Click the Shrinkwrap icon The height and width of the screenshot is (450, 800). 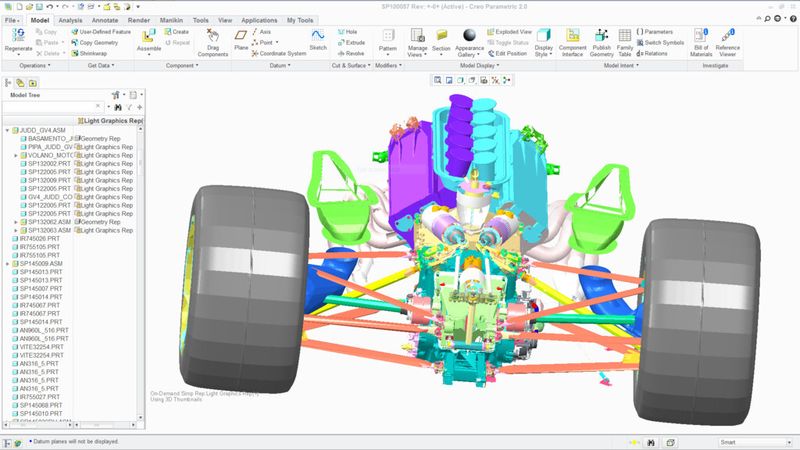point(75,53)
